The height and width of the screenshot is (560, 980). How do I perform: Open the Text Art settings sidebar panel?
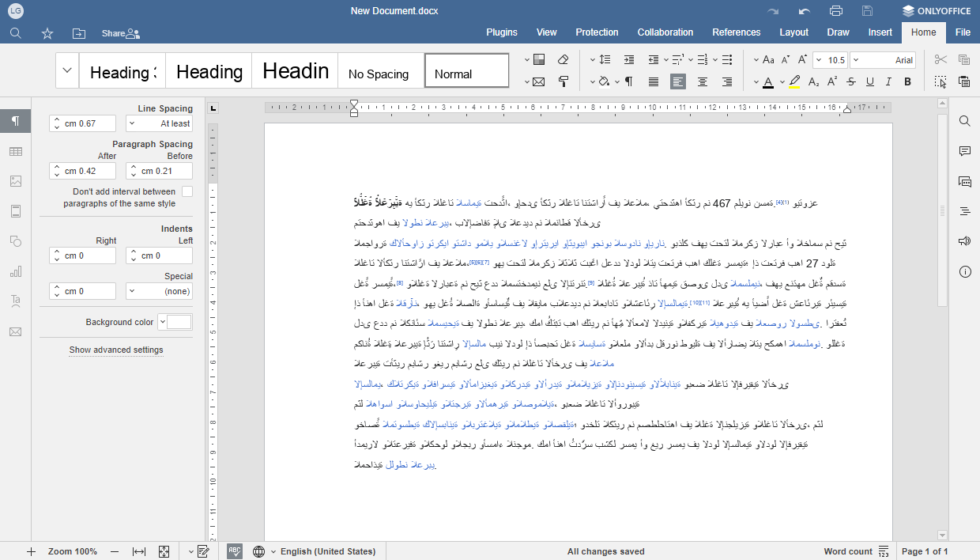point(16,301)
